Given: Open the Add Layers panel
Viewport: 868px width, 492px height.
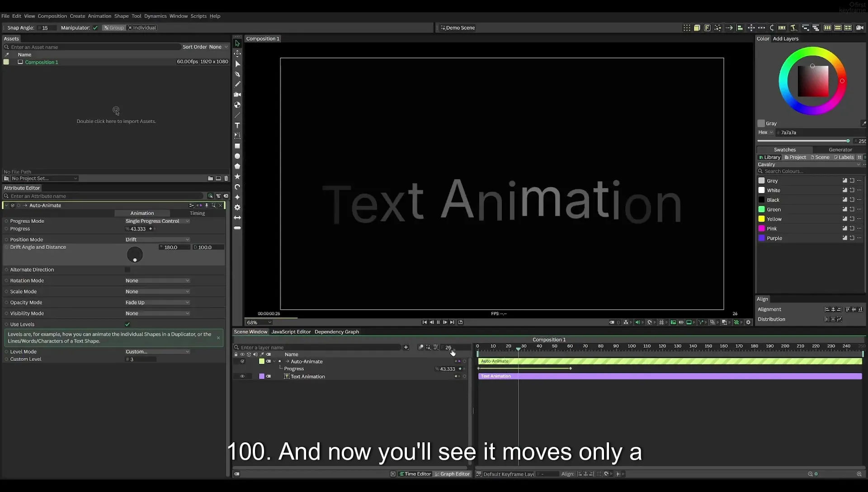Looking at the screenshot, I should pos(785,39).
